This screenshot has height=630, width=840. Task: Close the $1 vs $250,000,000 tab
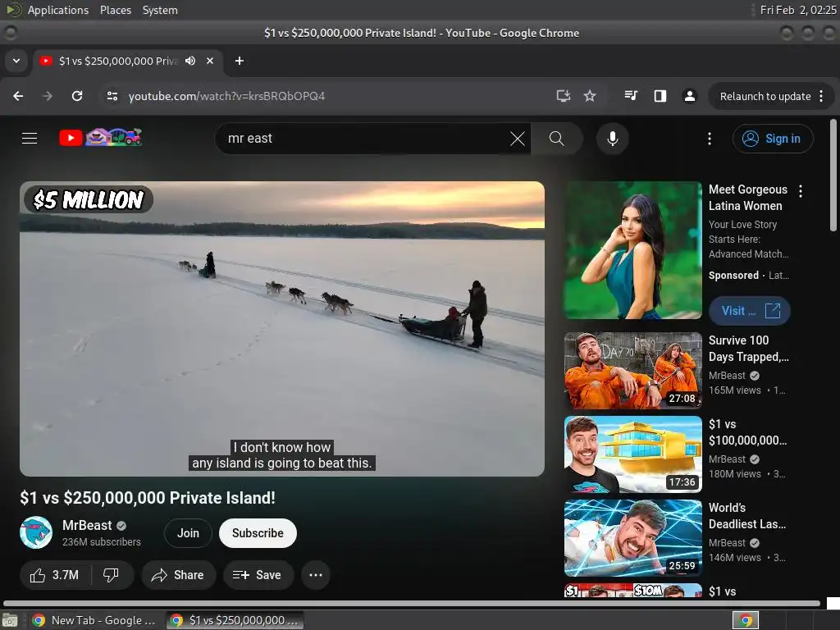point(210,61)
